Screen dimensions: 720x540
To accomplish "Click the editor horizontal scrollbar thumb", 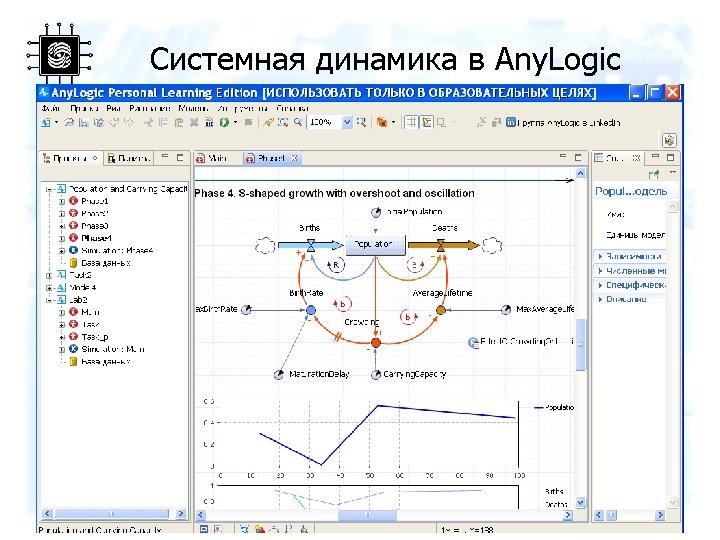I will 367,515.
